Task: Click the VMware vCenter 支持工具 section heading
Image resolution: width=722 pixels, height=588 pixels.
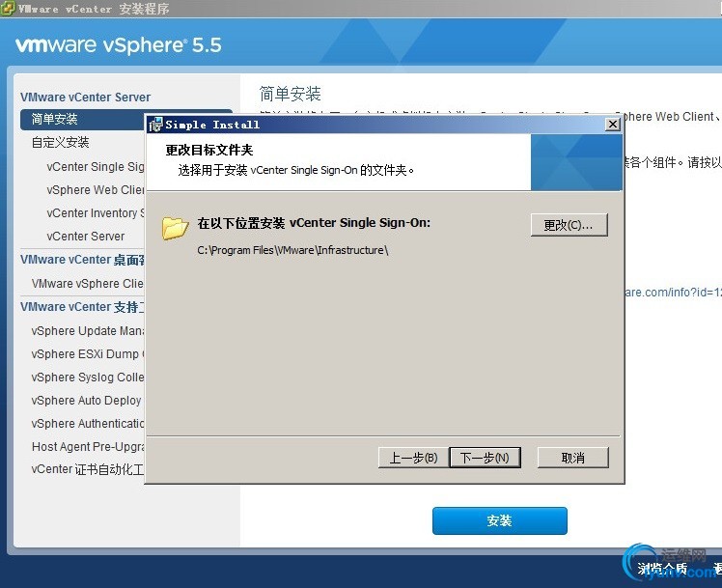Action: tap(82, 307)
